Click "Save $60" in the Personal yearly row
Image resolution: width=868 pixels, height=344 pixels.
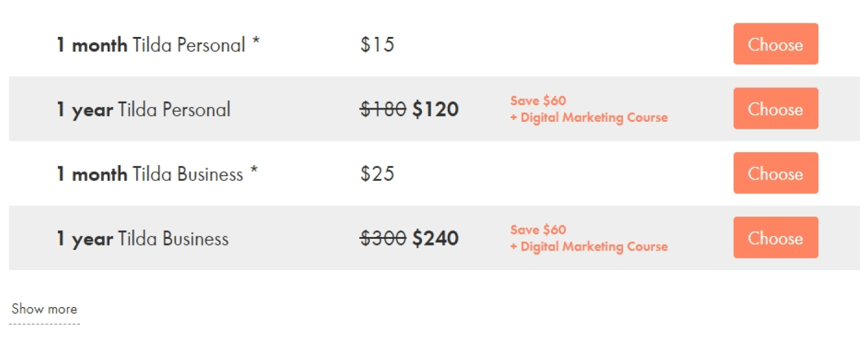point(538,101)
